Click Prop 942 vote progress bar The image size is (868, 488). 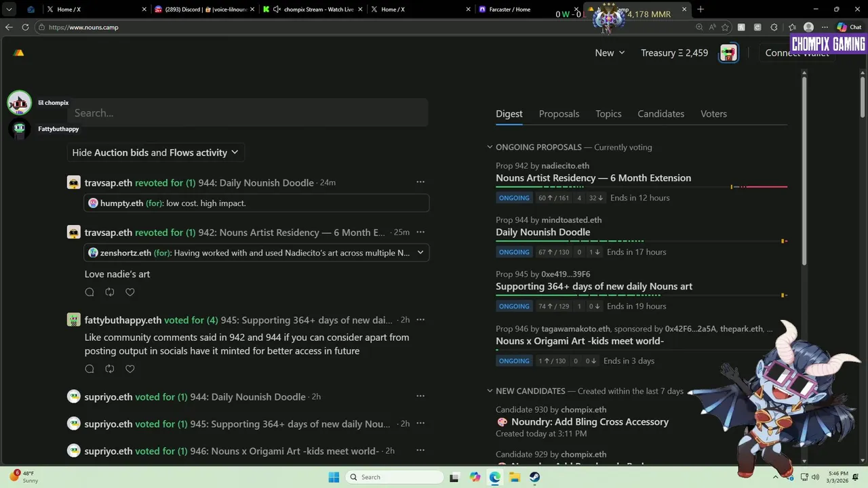point(642,186)
